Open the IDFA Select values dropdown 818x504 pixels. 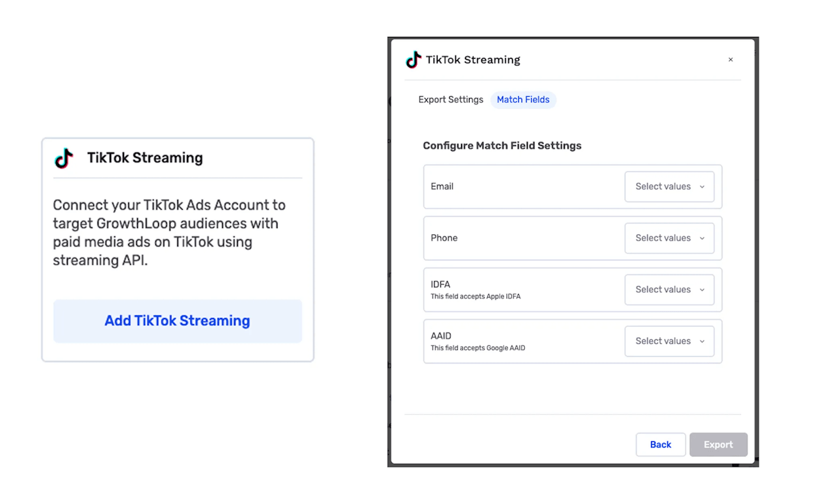(669, 290)
